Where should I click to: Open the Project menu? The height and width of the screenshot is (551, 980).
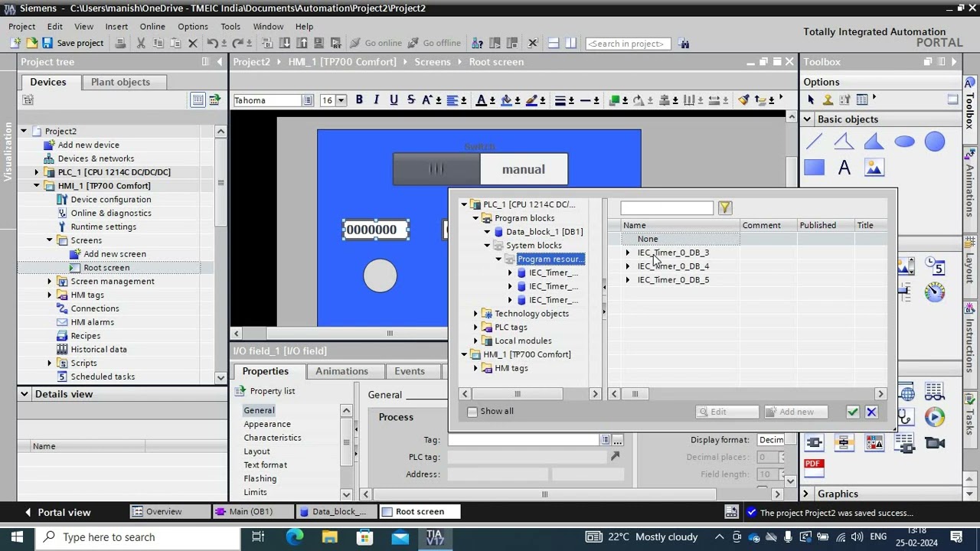[22, 26]
